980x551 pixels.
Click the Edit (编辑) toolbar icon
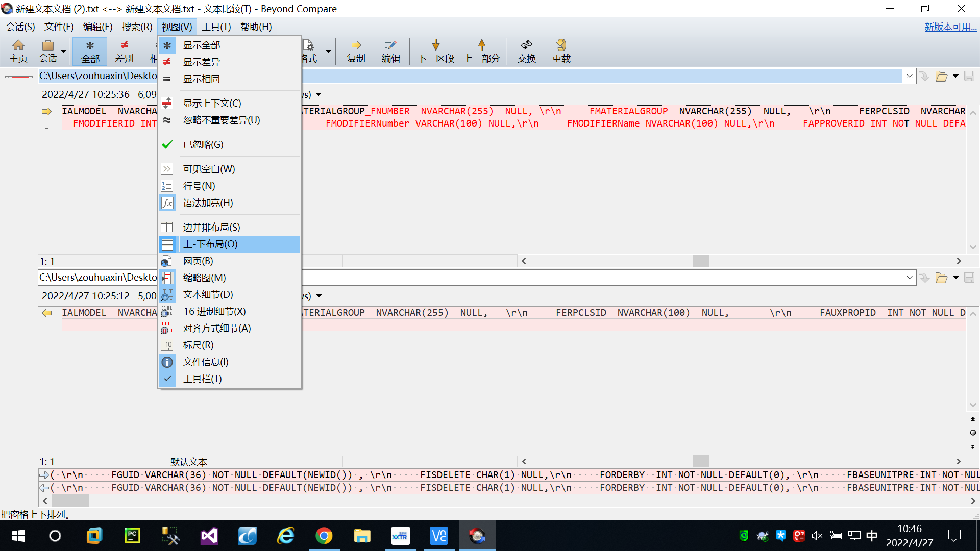[390, 51]
